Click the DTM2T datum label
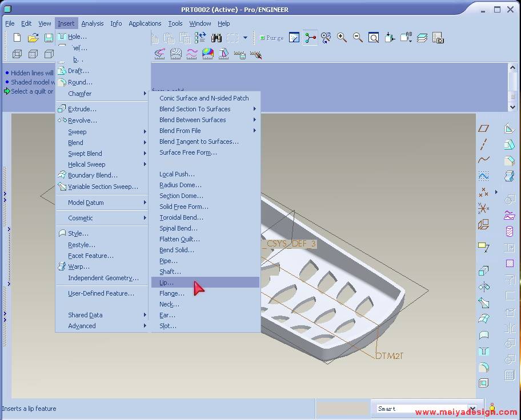 [389, 356]
